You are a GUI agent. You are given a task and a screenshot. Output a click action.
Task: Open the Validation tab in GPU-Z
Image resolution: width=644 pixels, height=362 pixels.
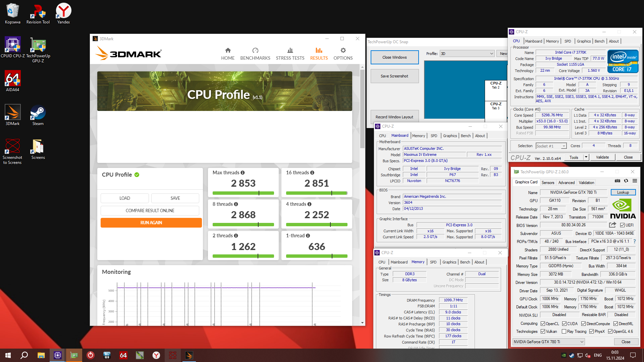click(x=586, y=183)
